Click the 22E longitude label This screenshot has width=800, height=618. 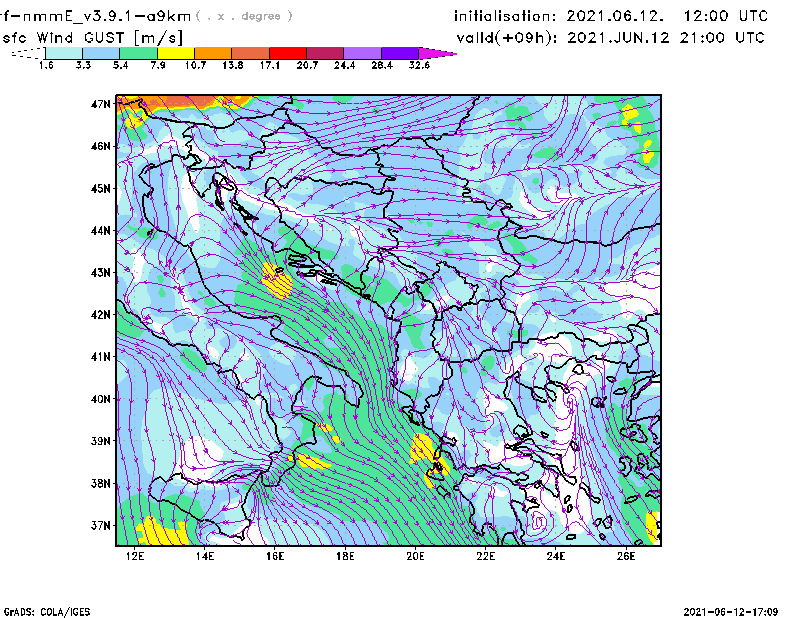click(486, 556)
